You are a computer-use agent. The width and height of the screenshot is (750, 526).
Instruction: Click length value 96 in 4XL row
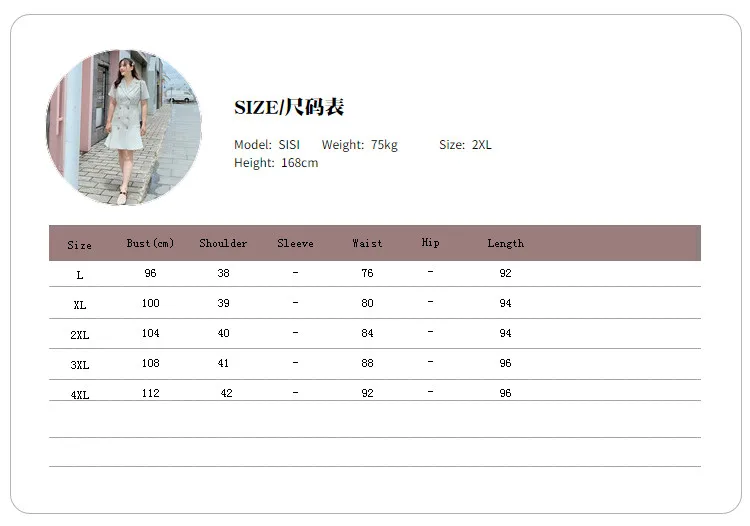point(506,393)
